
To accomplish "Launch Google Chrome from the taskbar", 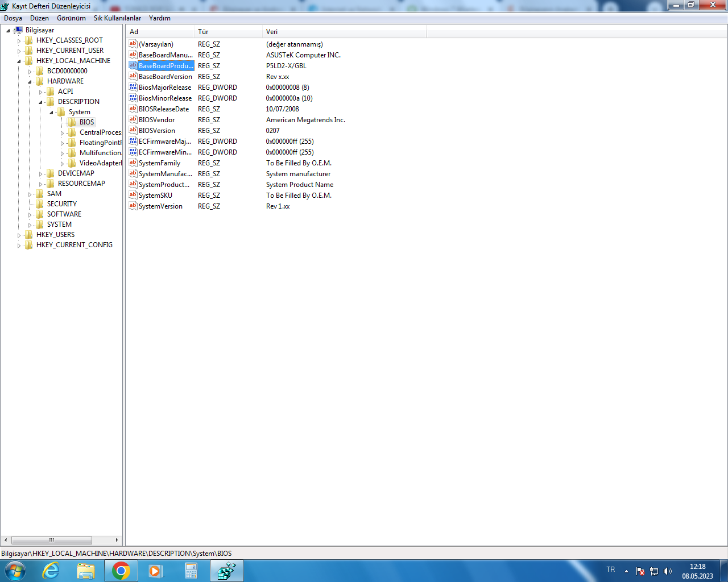I will (121, 571).
